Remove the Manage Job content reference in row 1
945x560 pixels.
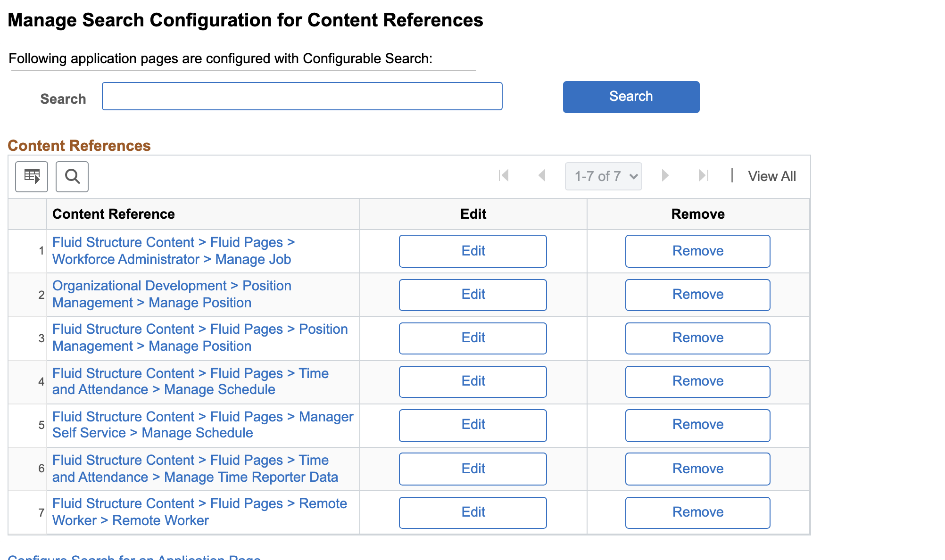click(697, 251)
